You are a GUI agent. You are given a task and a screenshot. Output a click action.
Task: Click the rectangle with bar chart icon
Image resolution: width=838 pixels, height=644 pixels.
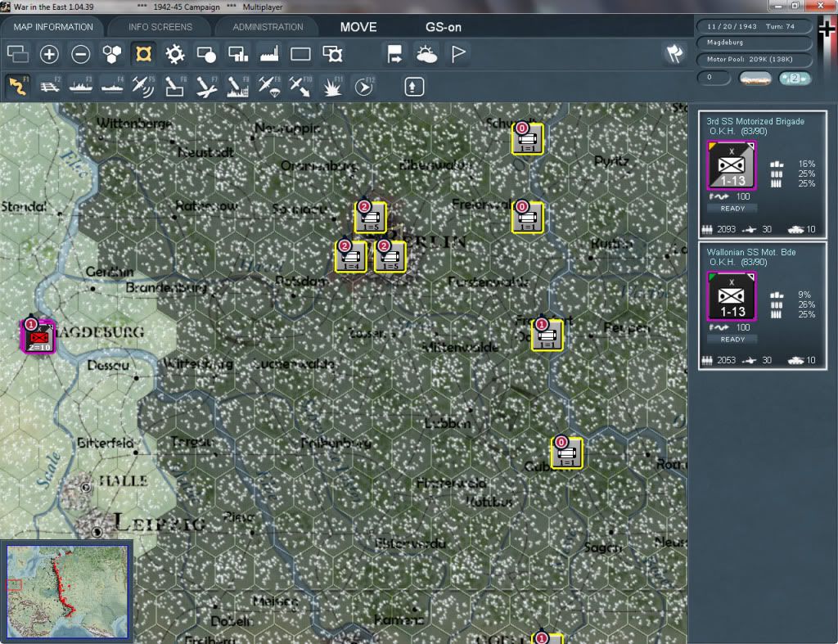coord(238,54)
